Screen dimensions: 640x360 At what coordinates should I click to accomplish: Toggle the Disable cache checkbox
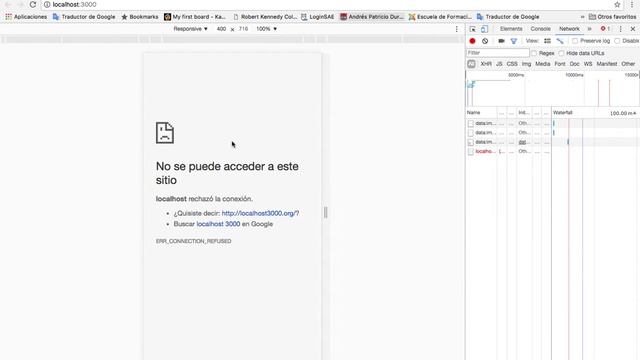click(617, 41)
